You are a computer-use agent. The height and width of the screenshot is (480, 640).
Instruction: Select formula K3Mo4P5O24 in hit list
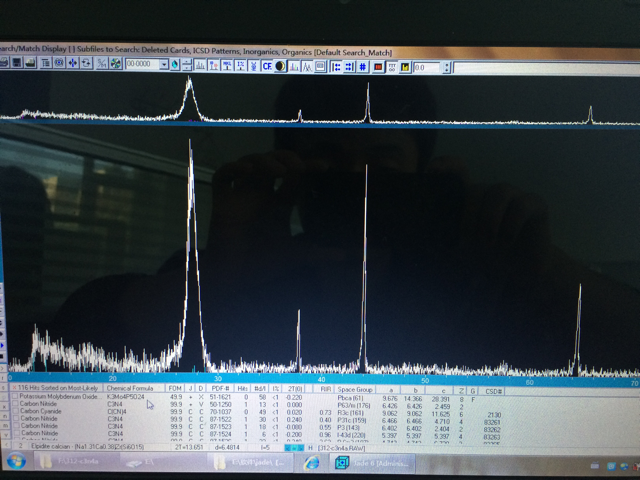tap(126, 396)
